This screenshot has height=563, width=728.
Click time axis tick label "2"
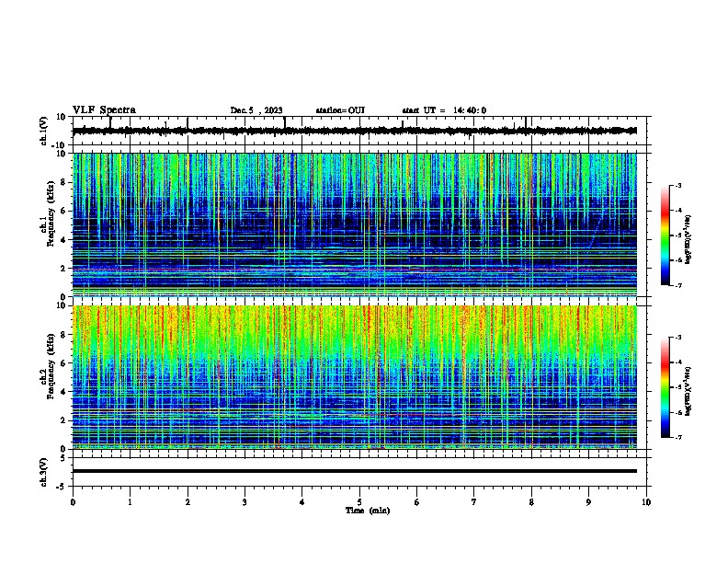click(188, 502)
